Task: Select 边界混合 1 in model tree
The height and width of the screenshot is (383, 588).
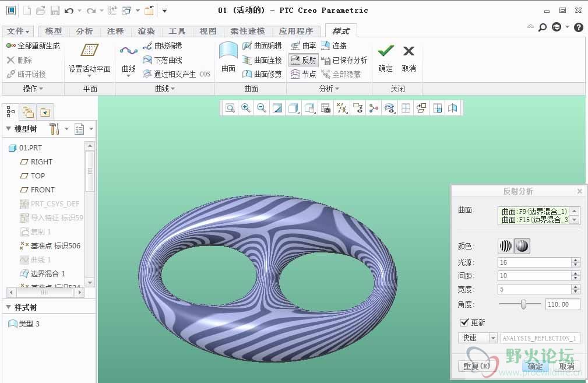Action: (43, 273)
